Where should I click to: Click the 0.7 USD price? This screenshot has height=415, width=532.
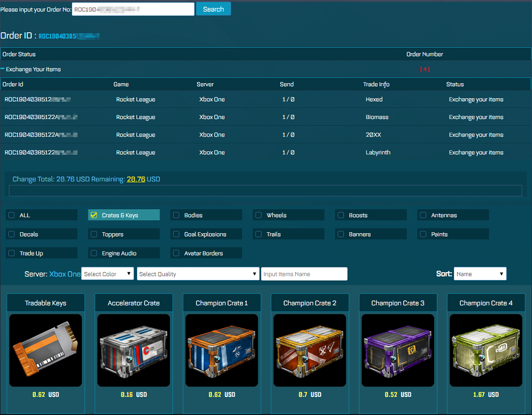[310, 395]
